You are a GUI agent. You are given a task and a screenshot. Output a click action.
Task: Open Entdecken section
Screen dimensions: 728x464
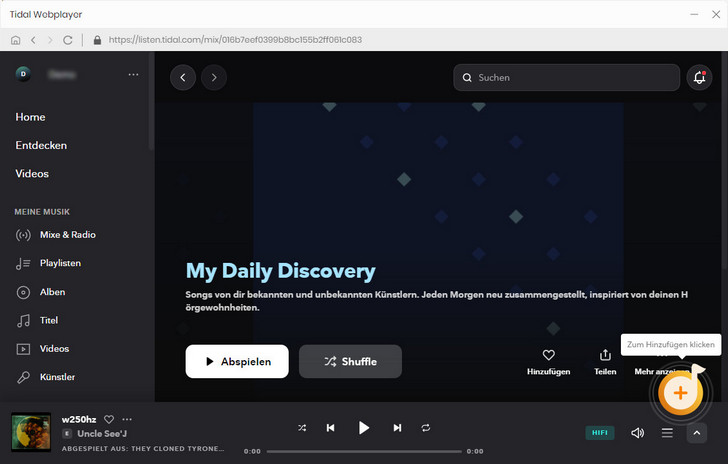pyautogui.click(x=41, y=145)
